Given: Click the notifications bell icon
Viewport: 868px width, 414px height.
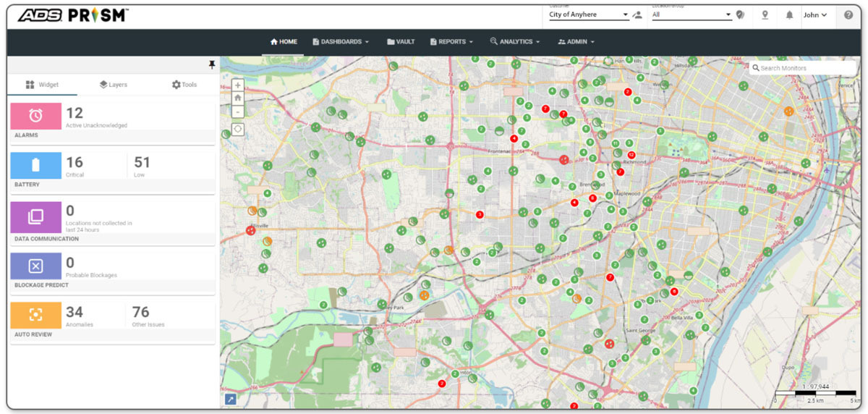Looking at the screenshot, I should [790, 15].
